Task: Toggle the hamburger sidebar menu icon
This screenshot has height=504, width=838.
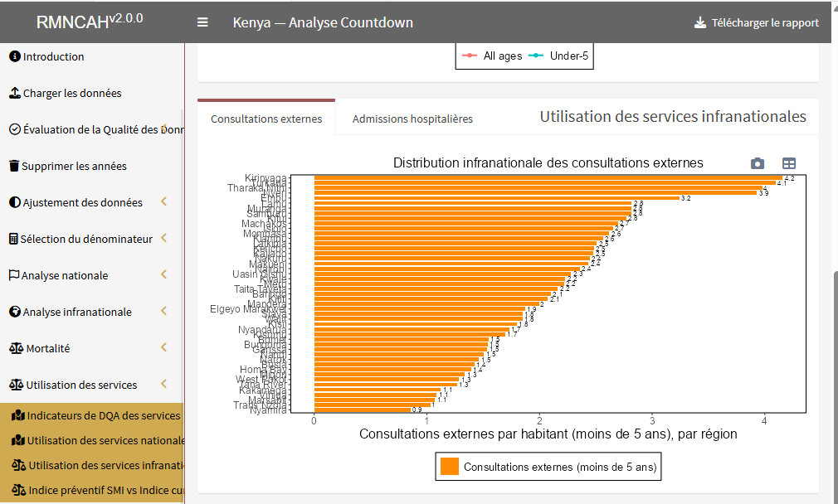Action: (x=202, y=22)
